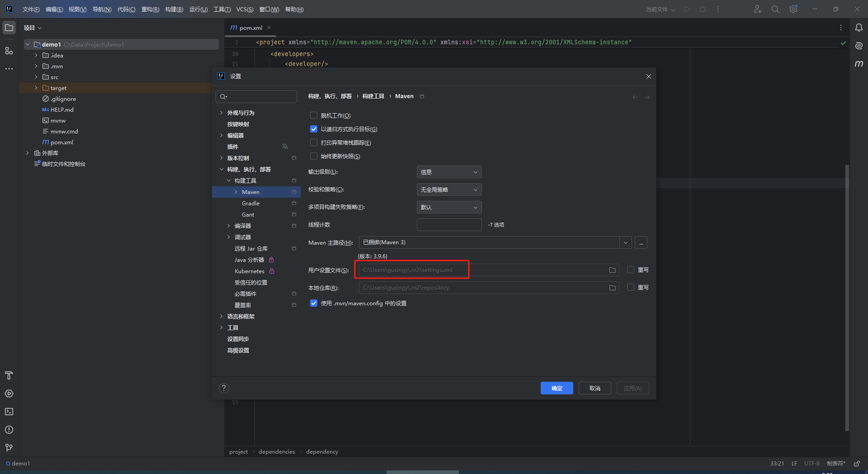Close the pom.xml editor tab
The height and width of the screenshot is (474, 868).
[269, 28]
